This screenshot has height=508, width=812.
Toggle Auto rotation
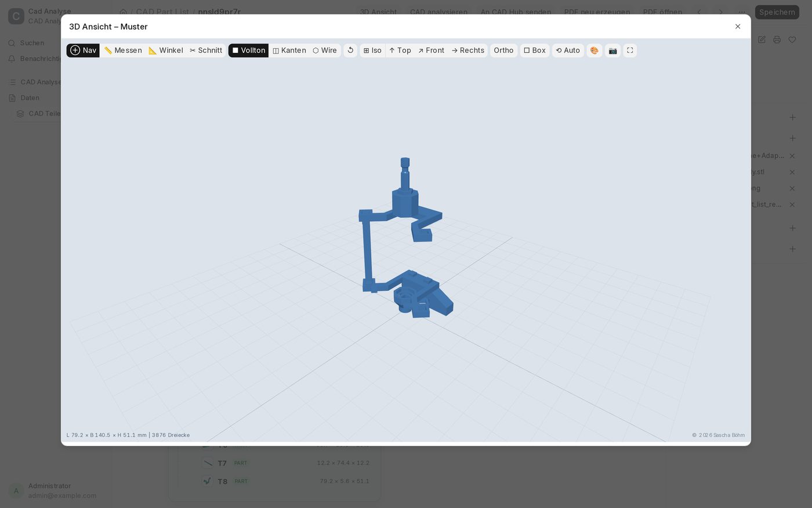coord(568,51)
